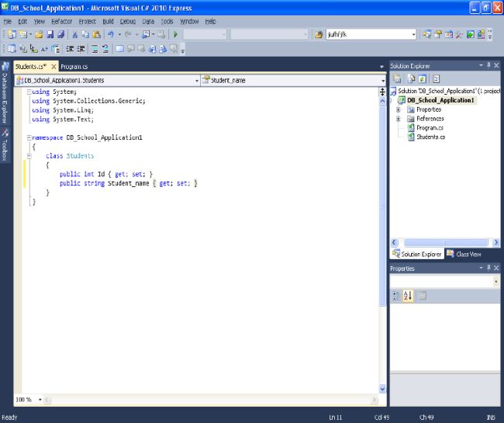Comment out the selected lines icon
The image size is (504, 423).
pyautogui.click(x=95, y=49)
